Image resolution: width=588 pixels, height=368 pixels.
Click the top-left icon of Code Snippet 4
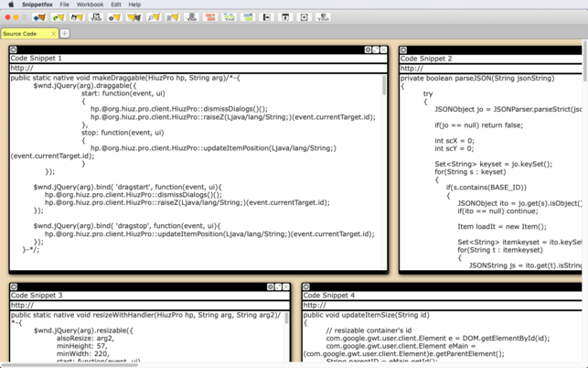(x=306, y=287)
